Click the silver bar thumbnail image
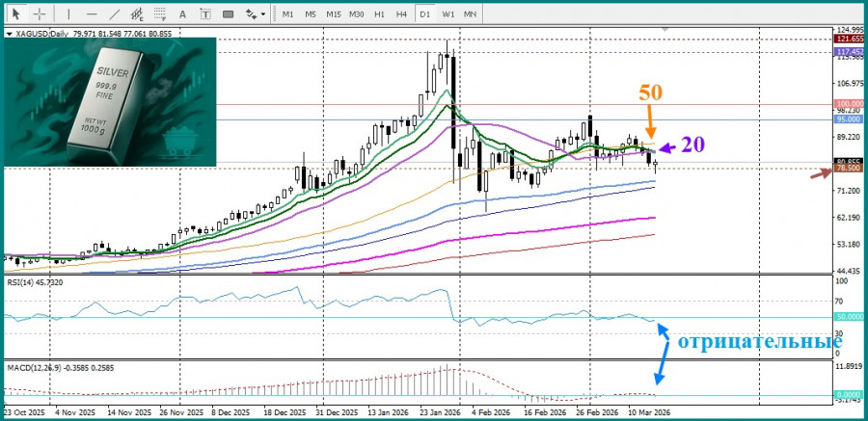This screenshot has height=421, width=868. coord(110,102)
